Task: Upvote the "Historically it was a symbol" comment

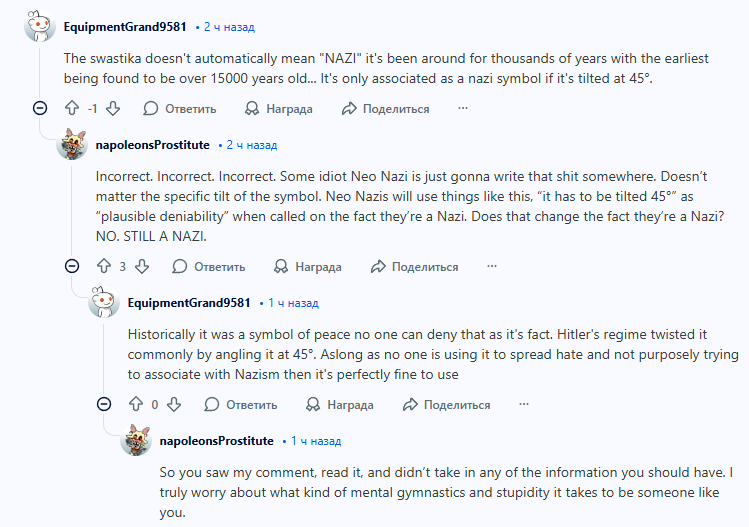Action: pos(134,405)
